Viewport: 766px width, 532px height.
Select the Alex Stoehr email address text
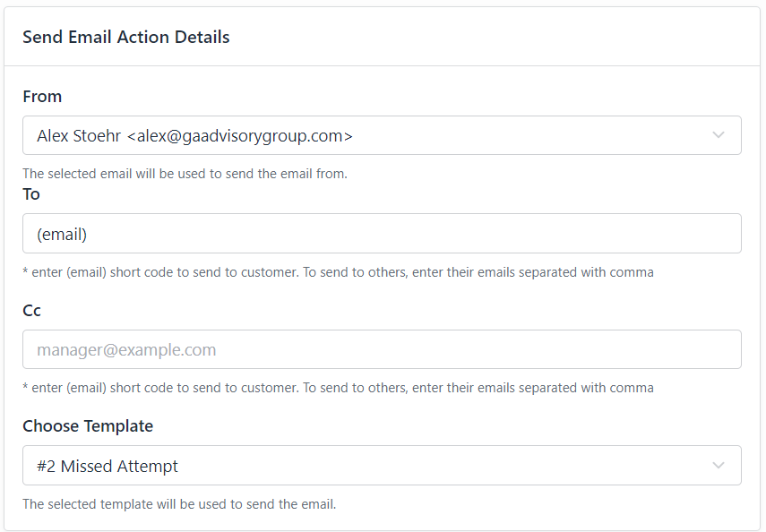pos(194,136)
